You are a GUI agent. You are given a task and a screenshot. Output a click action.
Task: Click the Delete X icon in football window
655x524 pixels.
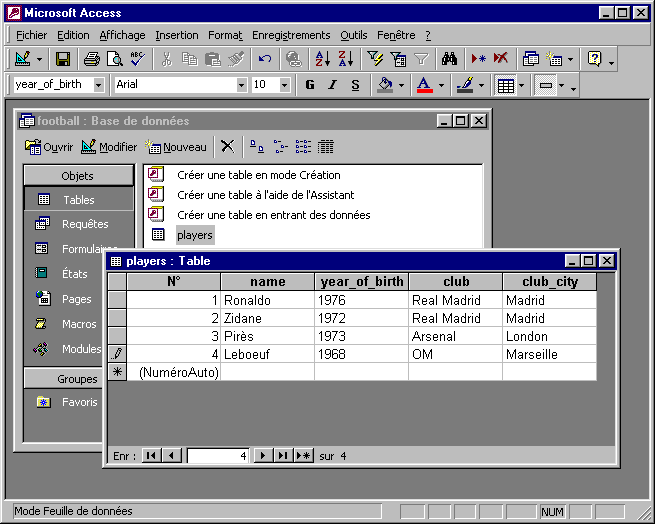(228, 146)
